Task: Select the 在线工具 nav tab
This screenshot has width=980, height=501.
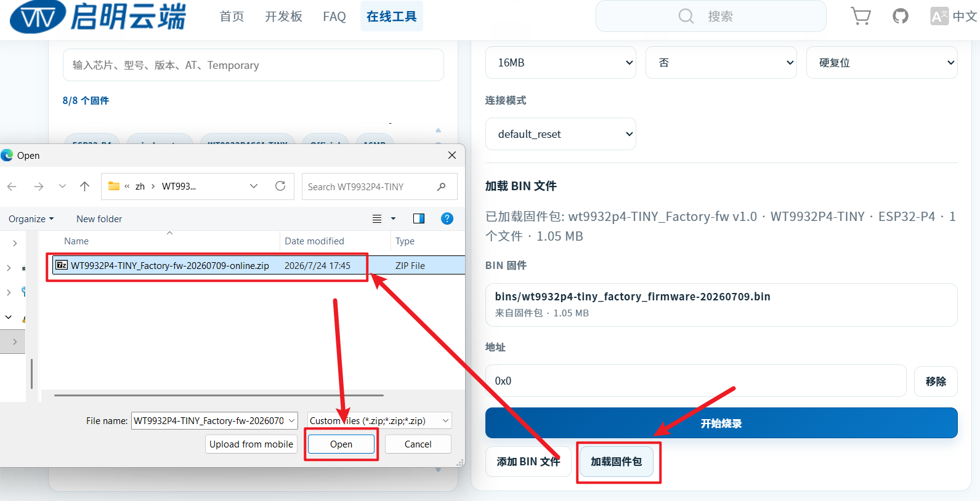Action: point(392,17)
